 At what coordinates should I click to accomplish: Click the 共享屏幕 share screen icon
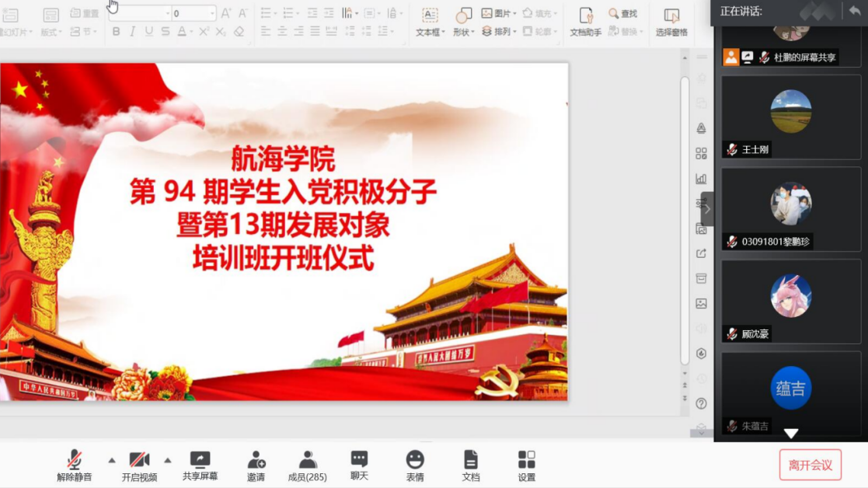[200, 465]
